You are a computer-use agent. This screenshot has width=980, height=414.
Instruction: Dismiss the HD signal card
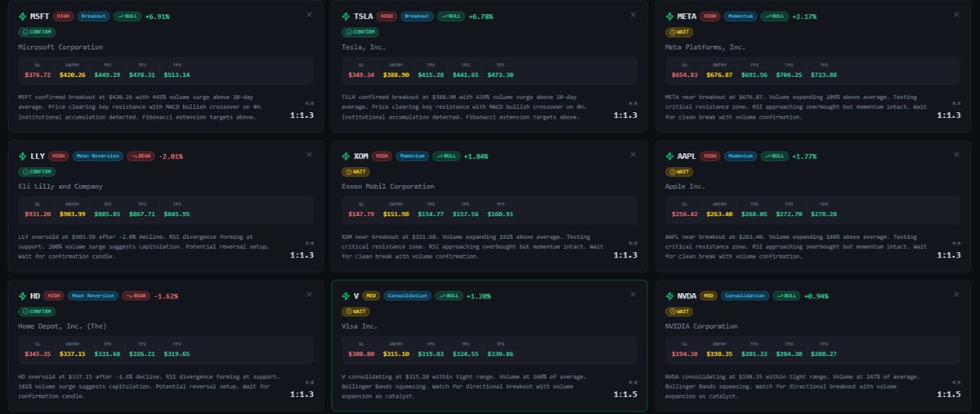click(309, 294)
